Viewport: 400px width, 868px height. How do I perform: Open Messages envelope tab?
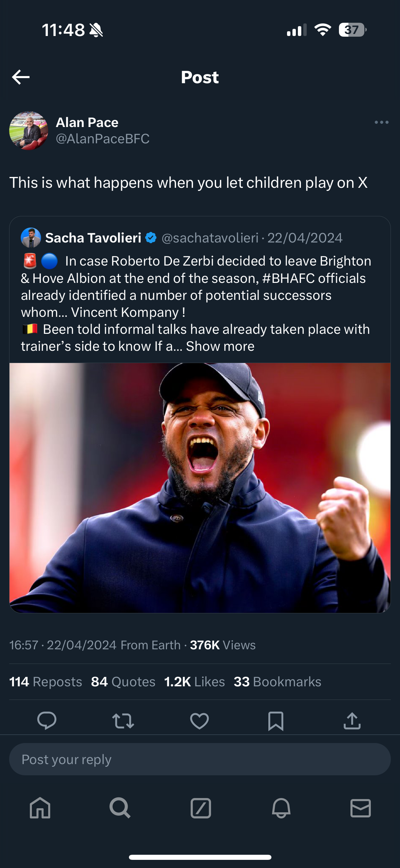(360, 808)
